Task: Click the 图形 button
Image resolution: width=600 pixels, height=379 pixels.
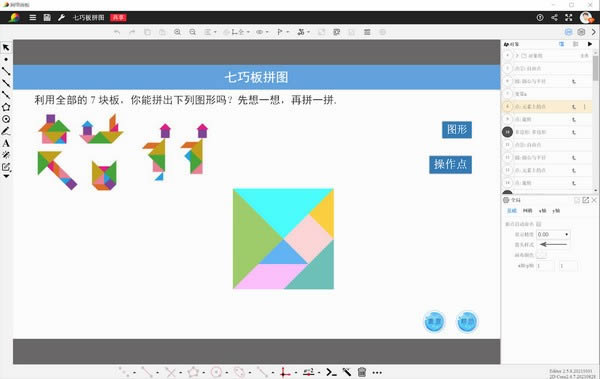Action: 457,129
